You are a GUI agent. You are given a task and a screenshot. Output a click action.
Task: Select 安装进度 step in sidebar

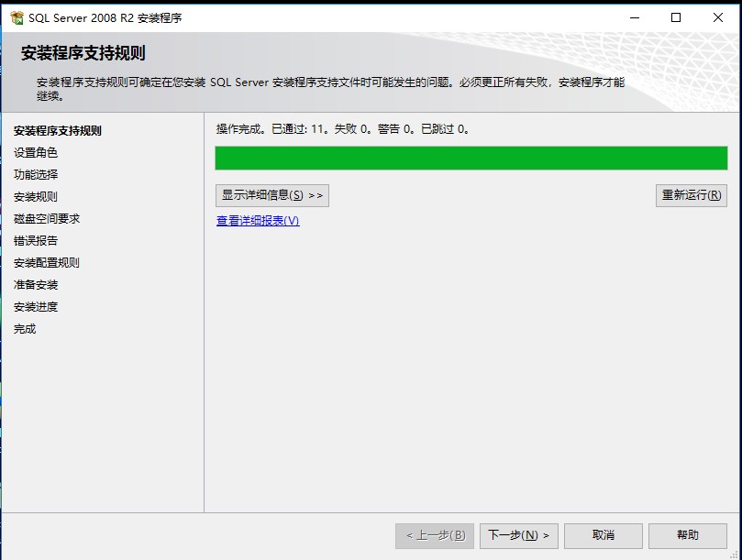coord(36,306)
